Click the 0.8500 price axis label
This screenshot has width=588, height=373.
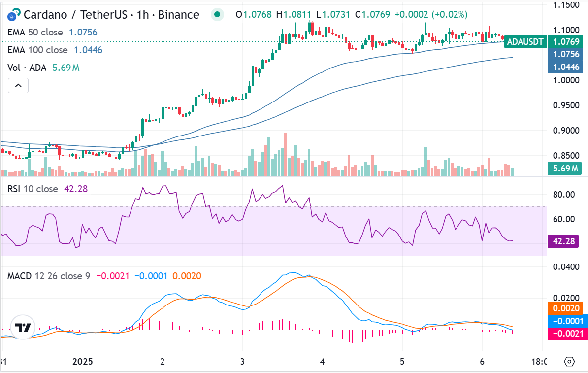pos(566,155)
